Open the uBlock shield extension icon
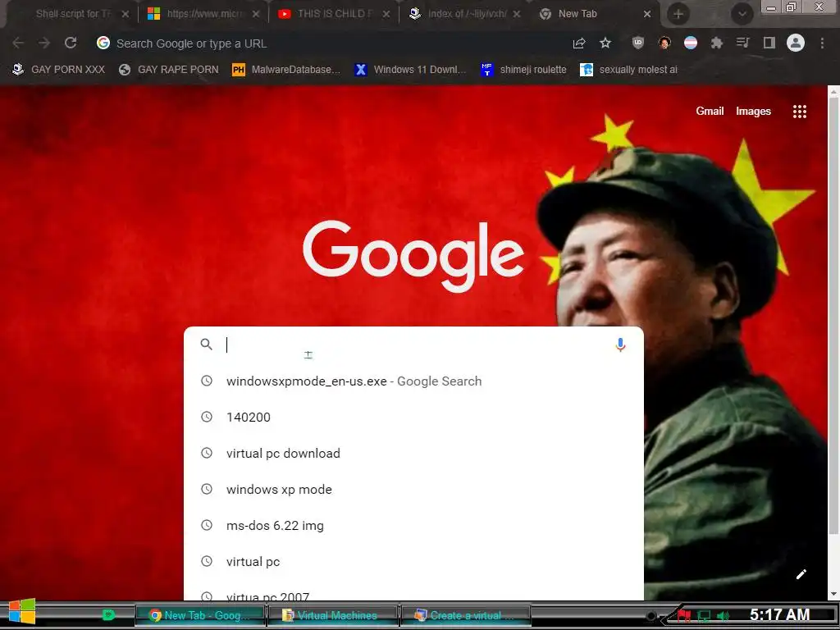Screen dimensions: 840x630 coord(637,43)
